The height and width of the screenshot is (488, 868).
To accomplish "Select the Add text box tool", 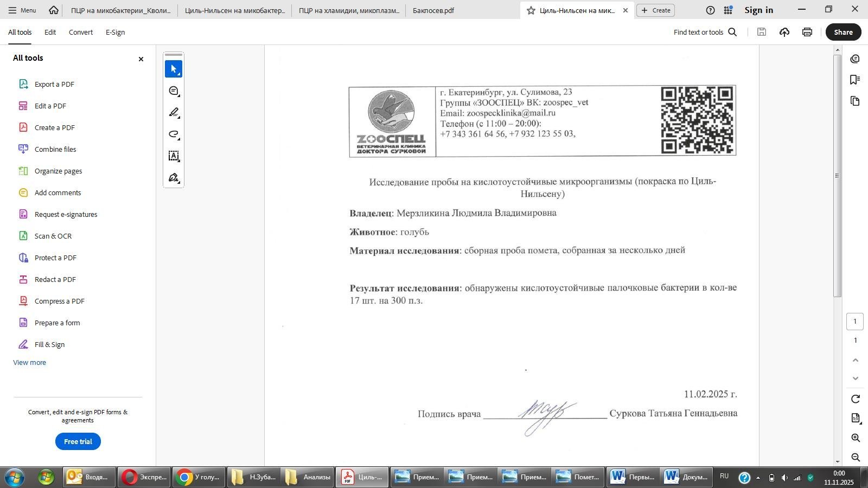I will 174,156.
